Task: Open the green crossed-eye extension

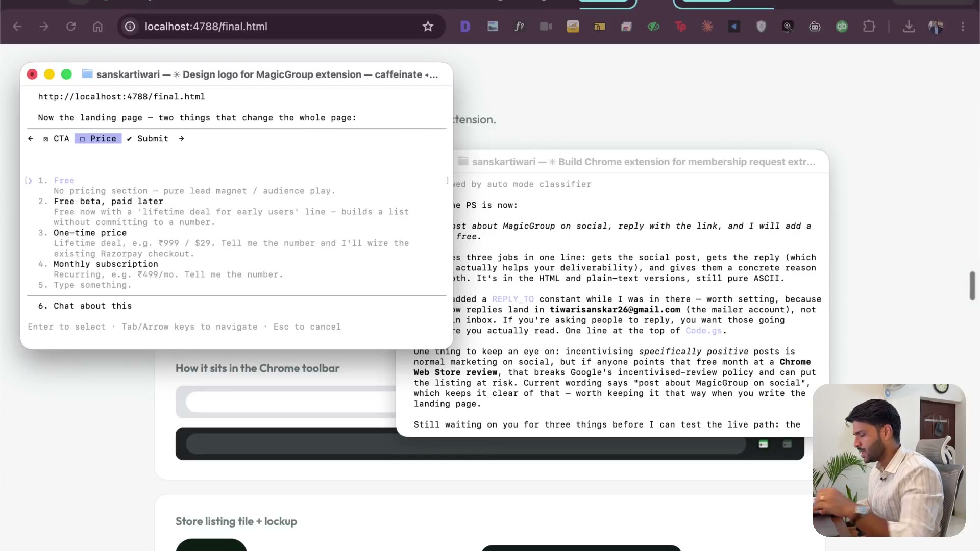Action: point(653,27)
